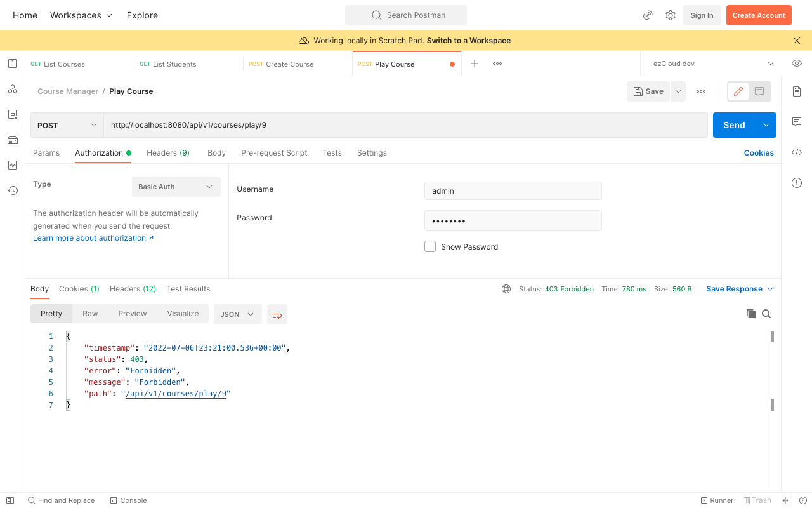Open ezCloud dev environment selector
This screenshot has height=508, width=812.
tap(714, 63)
